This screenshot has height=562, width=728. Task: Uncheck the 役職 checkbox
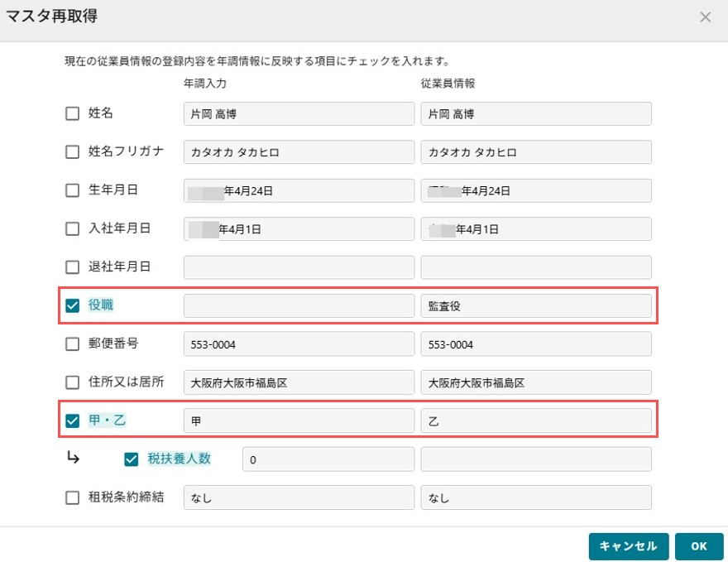tap(73, 305)
